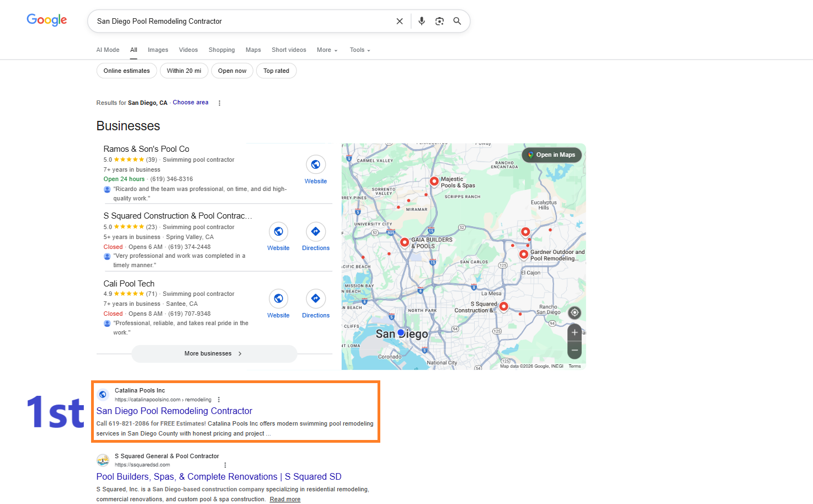Image resolution: width=813 pixels, height=504 pixels.
Task: Zoom out on the map
Action: point(575,350)
